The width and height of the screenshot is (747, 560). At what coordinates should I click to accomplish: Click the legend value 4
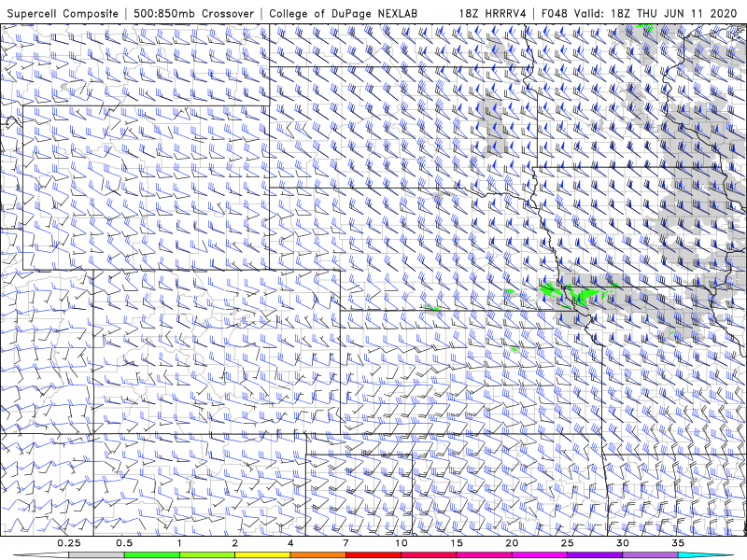click(x=290, y=543)
